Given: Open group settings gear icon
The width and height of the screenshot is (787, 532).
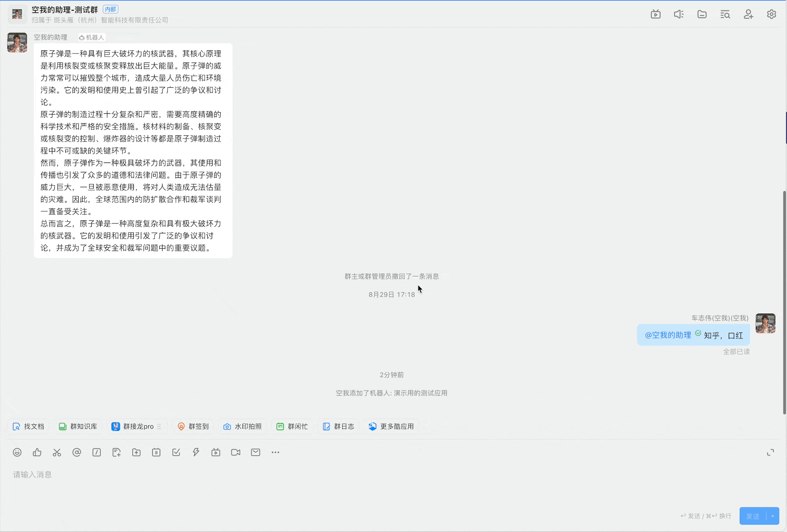Looking at the screenshot, I should pyautogui.click(x=771, y=15).
